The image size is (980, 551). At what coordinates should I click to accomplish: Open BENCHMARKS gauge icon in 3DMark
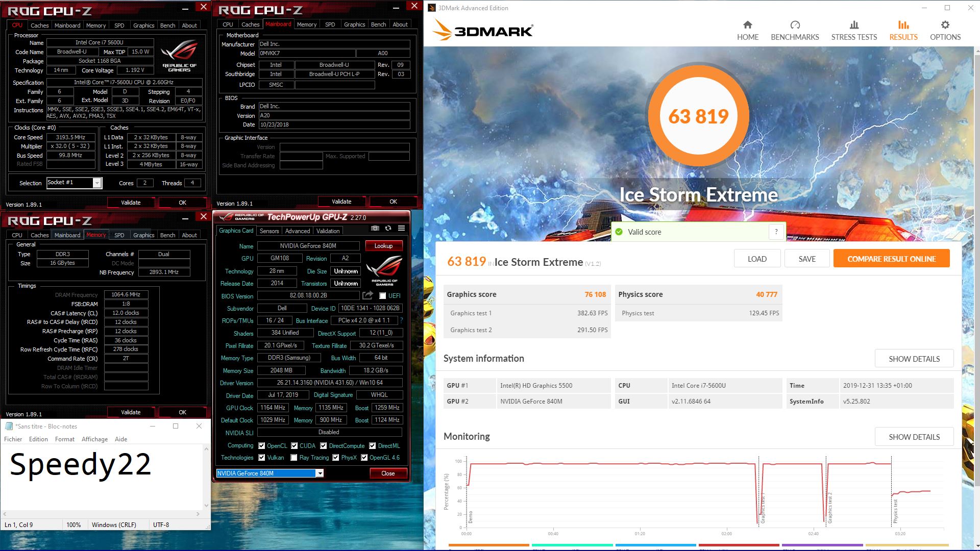(x=795, y=25)
